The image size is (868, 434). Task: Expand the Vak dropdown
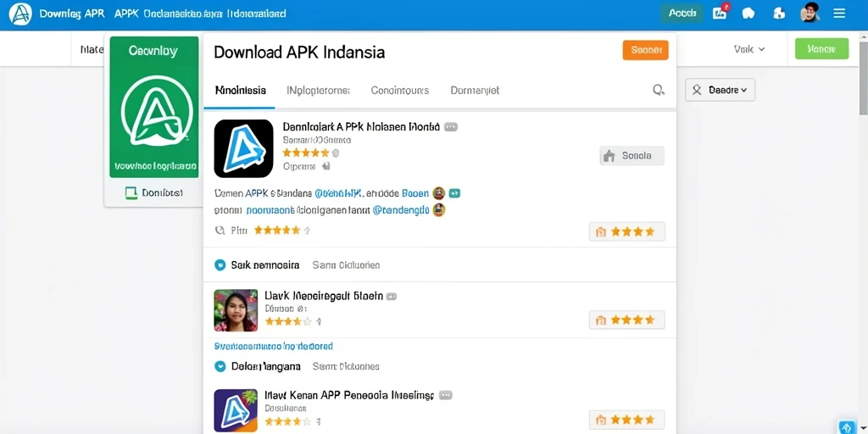tap(749, 49)
